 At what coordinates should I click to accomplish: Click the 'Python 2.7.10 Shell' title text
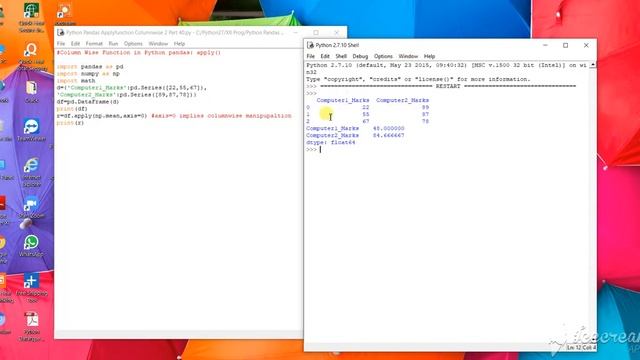pyautogui.click(x=337, y=45)
